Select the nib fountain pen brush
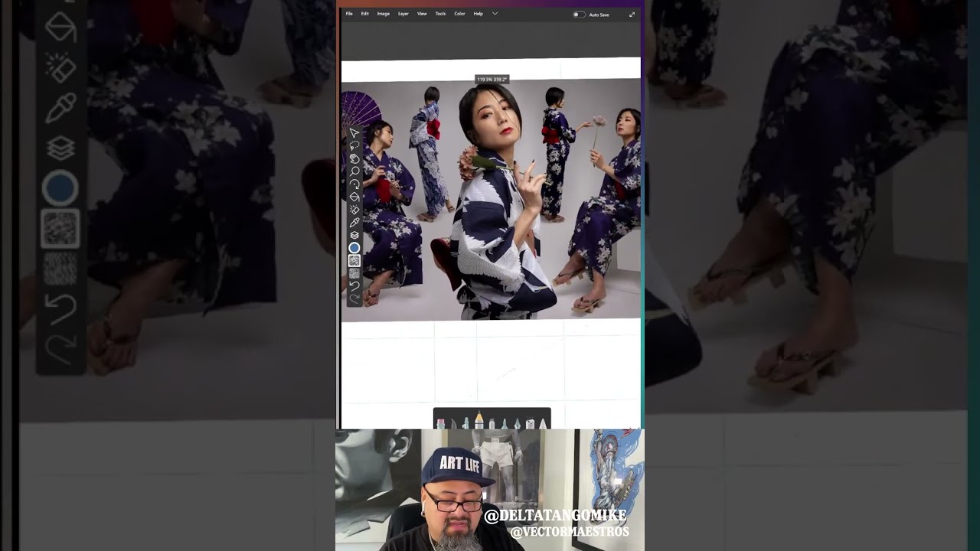Viewport: 980px width, 551px height. click(518, 424)
